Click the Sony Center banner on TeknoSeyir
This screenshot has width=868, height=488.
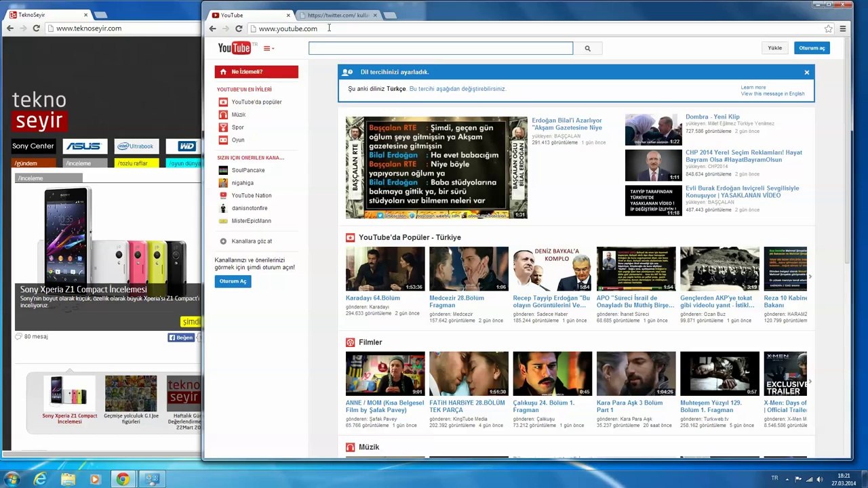tap(33, 146)
